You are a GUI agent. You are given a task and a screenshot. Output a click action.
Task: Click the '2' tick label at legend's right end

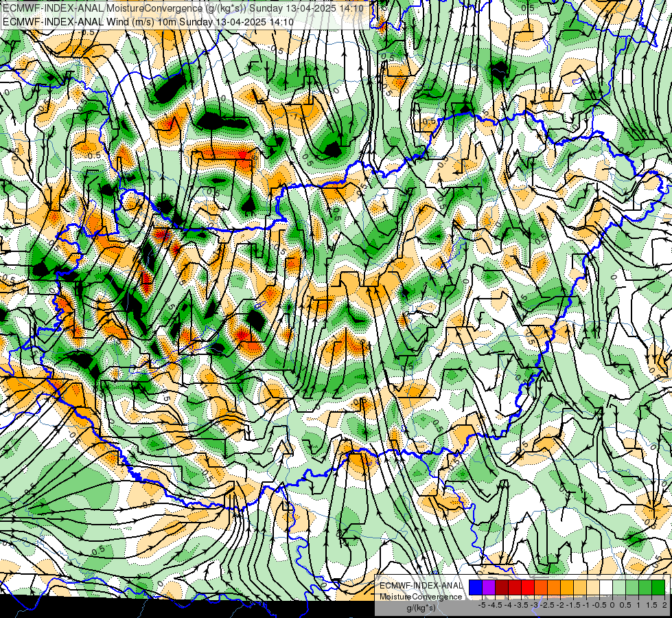tap(664, 605)
